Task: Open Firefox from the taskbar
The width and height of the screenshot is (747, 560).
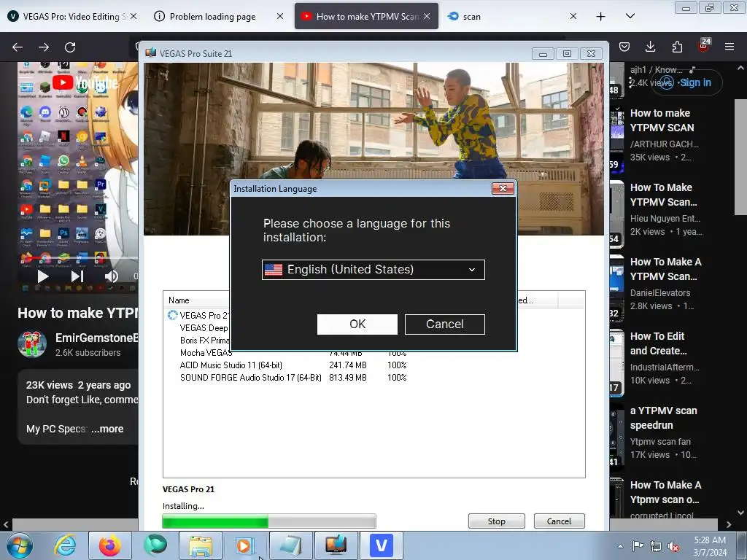Action: point(109,545)
